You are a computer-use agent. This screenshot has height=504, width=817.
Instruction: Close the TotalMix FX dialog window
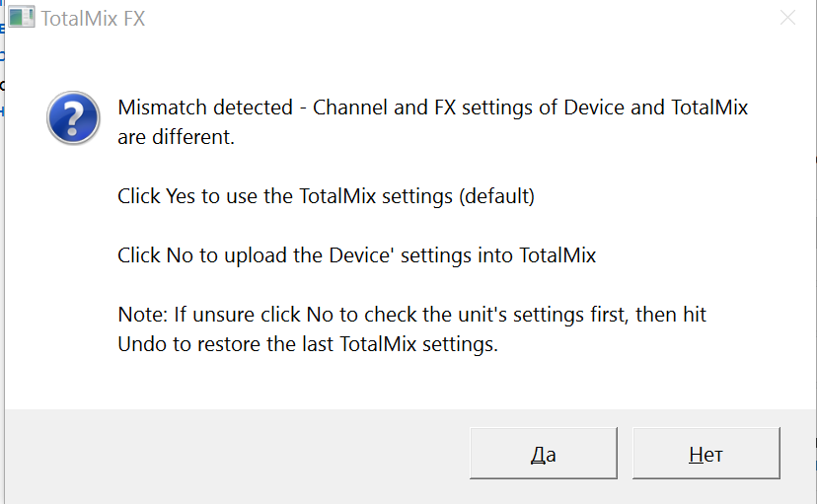pyautogui.click(x=787, y=18)
